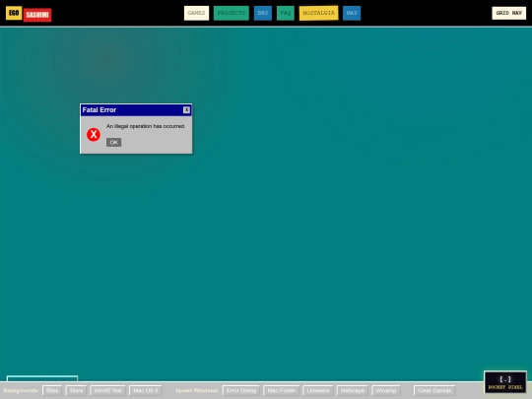Click the red X error icon
Image resolution: width=532 pixels, height=399 pixels.
pos(94,134)
